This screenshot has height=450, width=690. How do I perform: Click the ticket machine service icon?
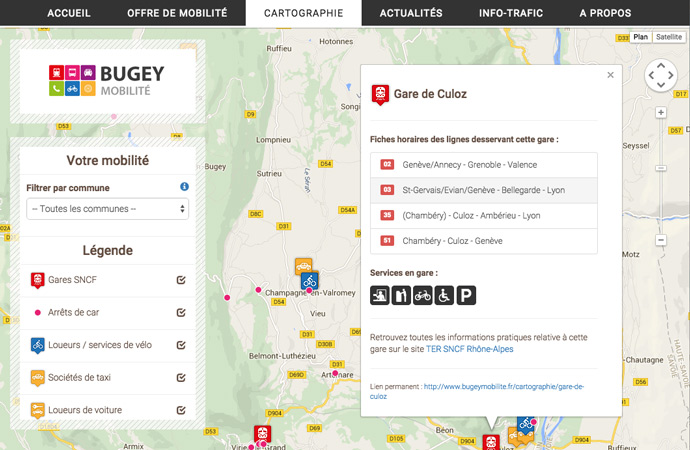tap(401, 295)
